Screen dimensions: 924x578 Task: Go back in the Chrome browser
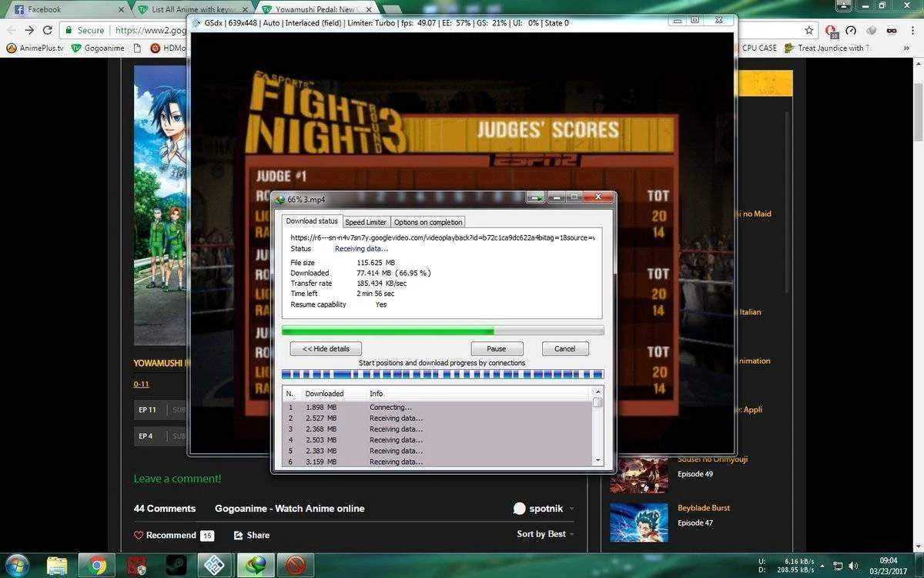11,30
